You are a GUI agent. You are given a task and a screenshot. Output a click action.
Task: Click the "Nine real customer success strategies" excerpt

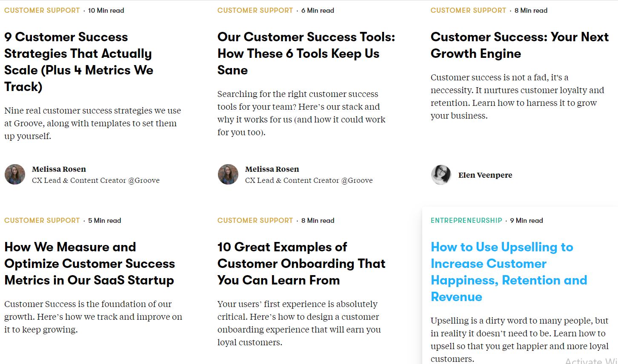[92, 123]
